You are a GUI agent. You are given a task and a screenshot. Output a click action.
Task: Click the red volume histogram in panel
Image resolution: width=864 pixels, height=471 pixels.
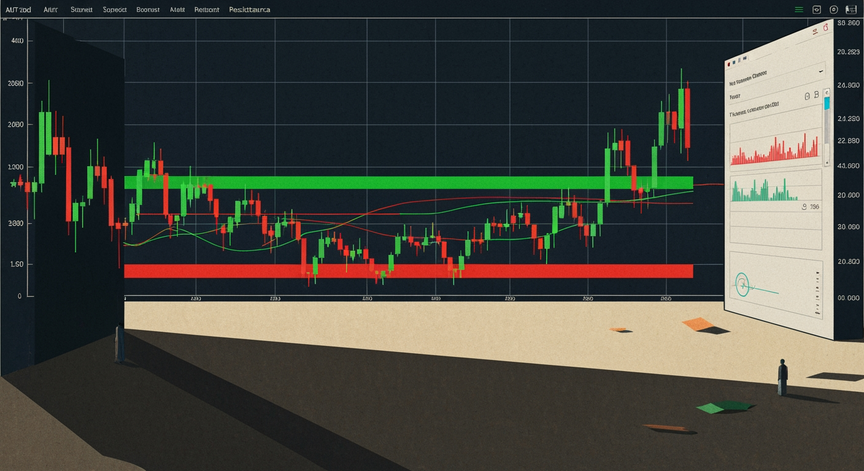(x=775, y=149)
